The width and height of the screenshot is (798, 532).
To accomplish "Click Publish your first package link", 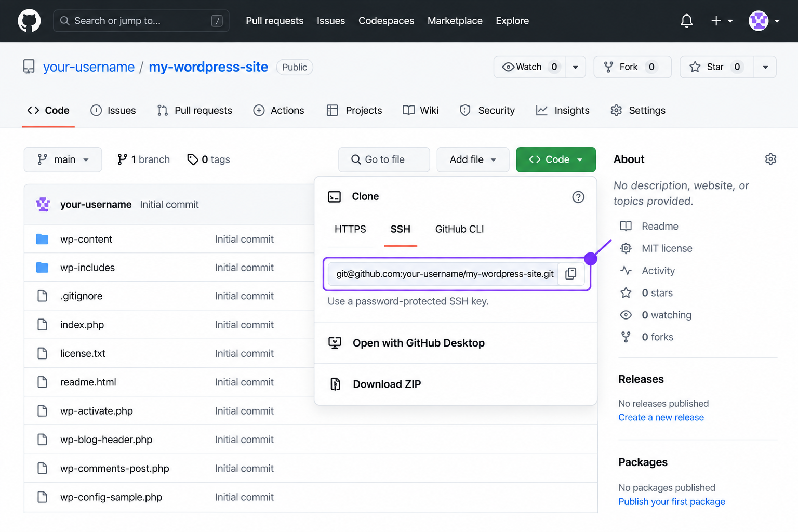I will [x=672, y=501].
